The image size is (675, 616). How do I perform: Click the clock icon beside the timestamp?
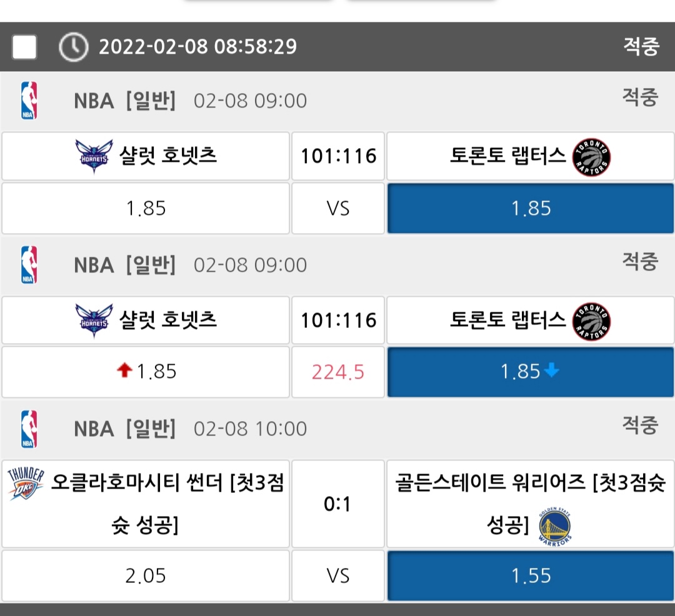[73, 47]
